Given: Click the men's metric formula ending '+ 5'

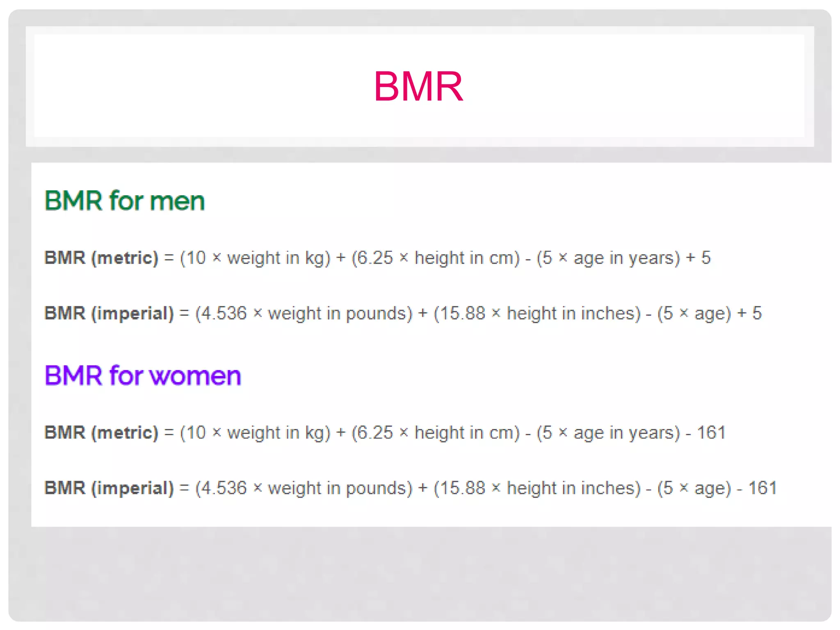Looking at the screenshot, I should click(x=377, y=258).
